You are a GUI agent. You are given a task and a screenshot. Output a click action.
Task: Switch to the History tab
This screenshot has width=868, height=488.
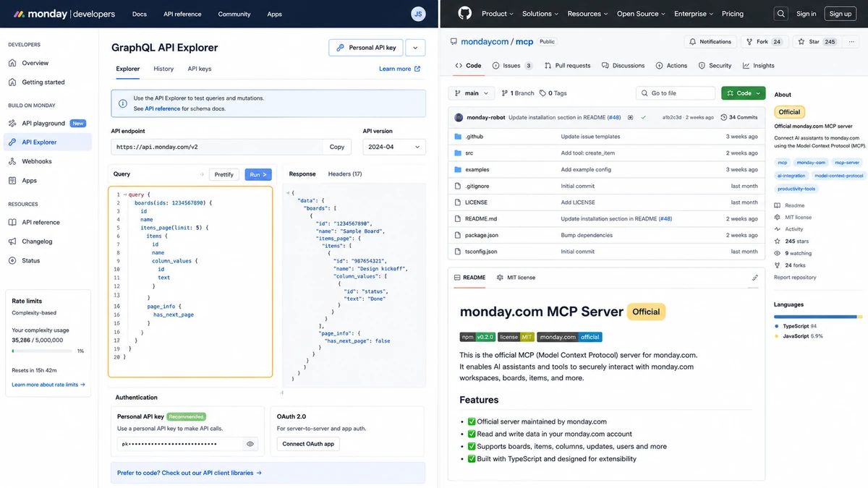(163, 69)
